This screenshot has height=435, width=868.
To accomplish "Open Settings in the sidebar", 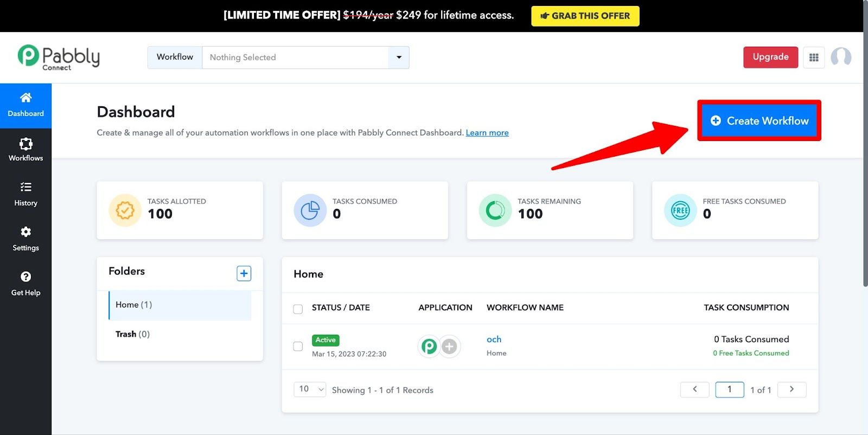I will (25, 240).
